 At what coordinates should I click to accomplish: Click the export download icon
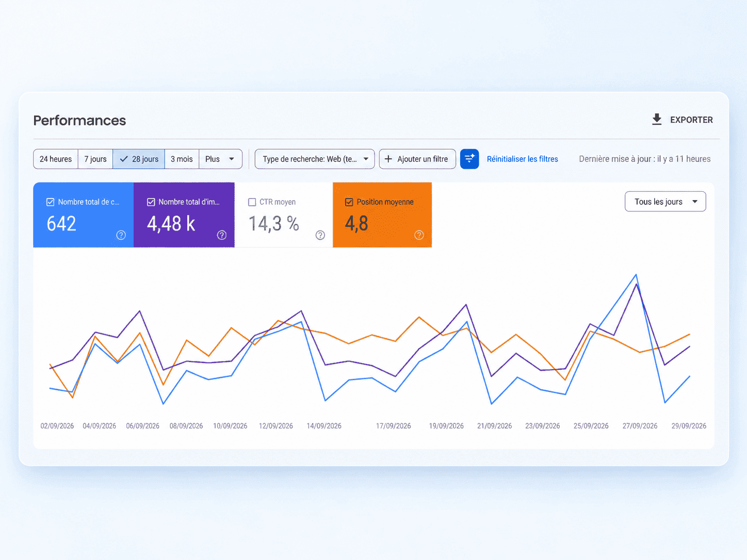pyautogui.click(x=657, y=120)
